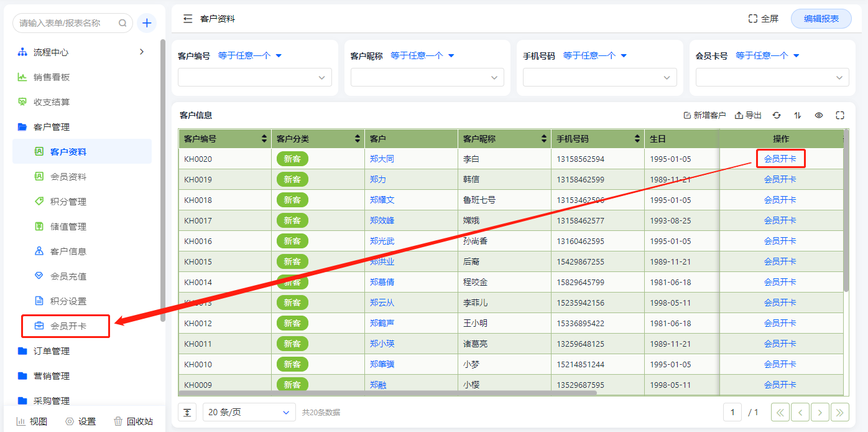This screenshot has width=868, height=432.
Task: Open the 客户编号 filter value dropdown
Action: [x=254, y=78]
